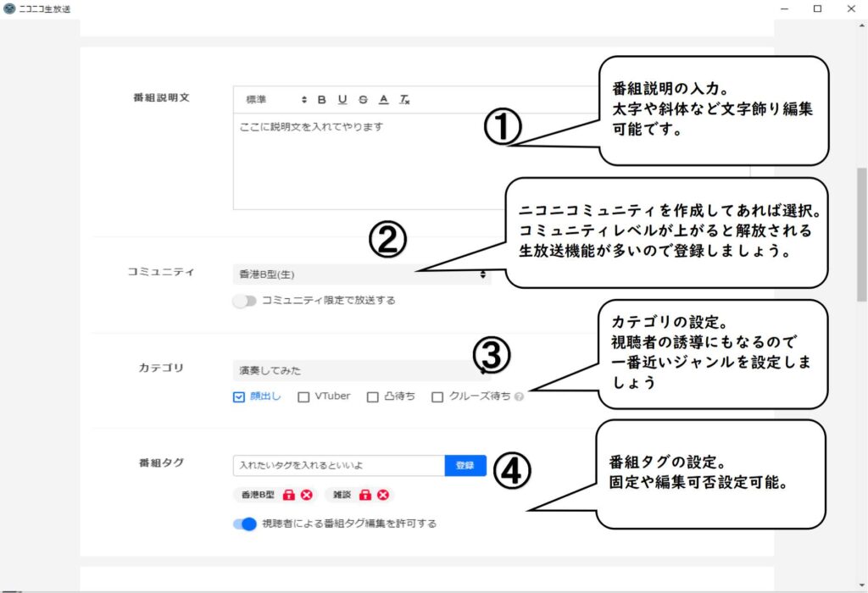
Task: Click the コミュニティ label
Action: (161, 272)
